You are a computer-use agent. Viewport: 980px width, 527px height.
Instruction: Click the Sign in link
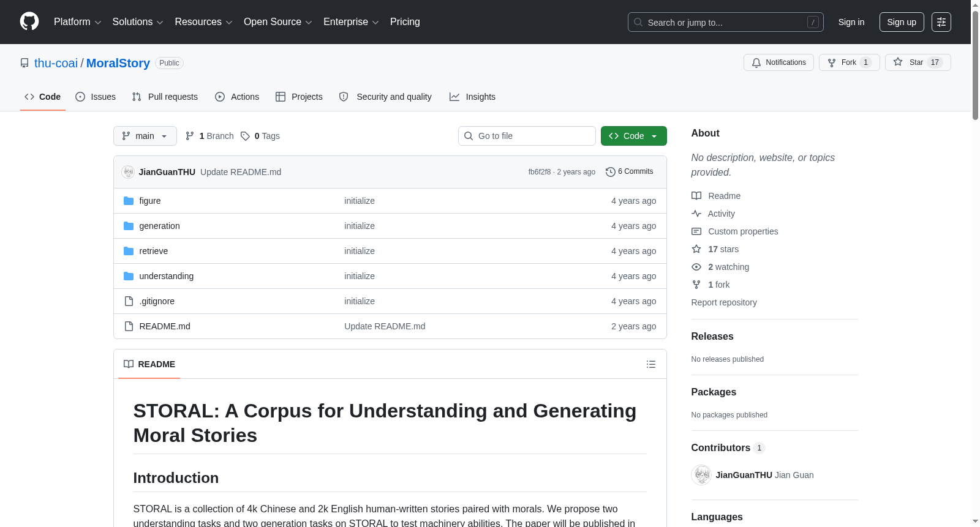(851, 22)
